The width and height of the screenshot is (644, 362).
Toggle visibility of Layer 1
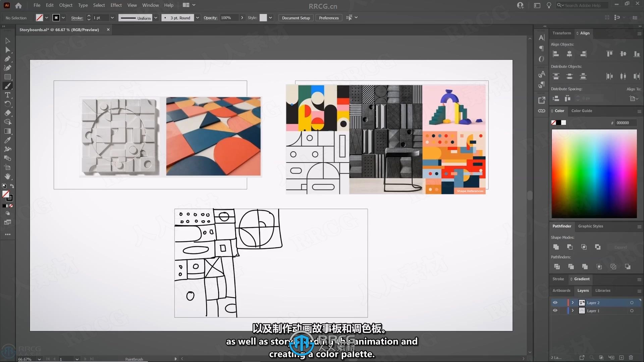[555, 311]
